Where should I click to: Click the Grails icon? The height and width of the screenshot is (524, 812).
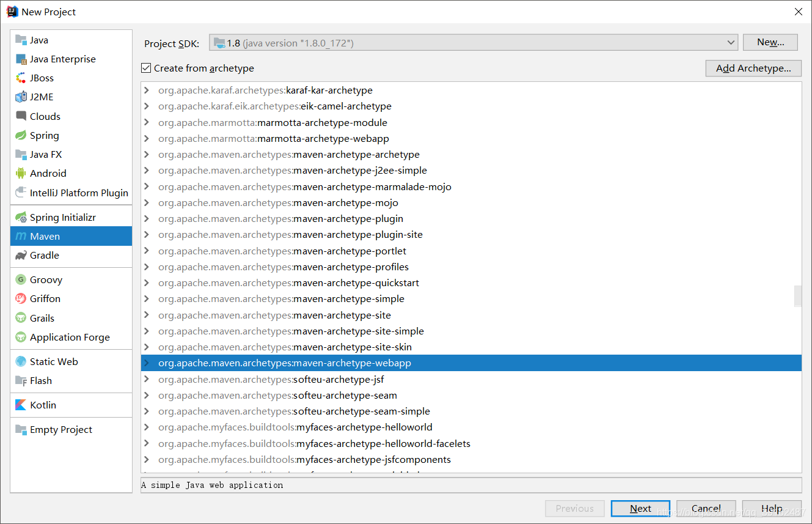click(x=21, y=318)
